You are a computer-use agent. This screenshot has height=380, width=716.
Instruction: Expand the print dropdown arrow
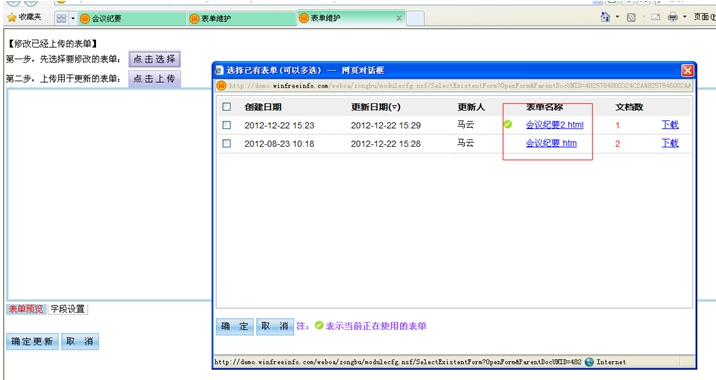[684, 17]
